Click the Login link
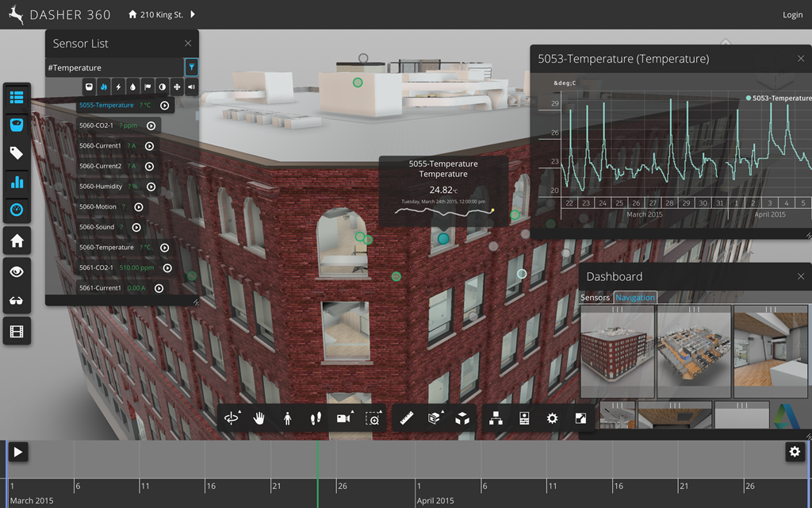The width and height of the screenshot is (812, 508). [x=792, y=15]
